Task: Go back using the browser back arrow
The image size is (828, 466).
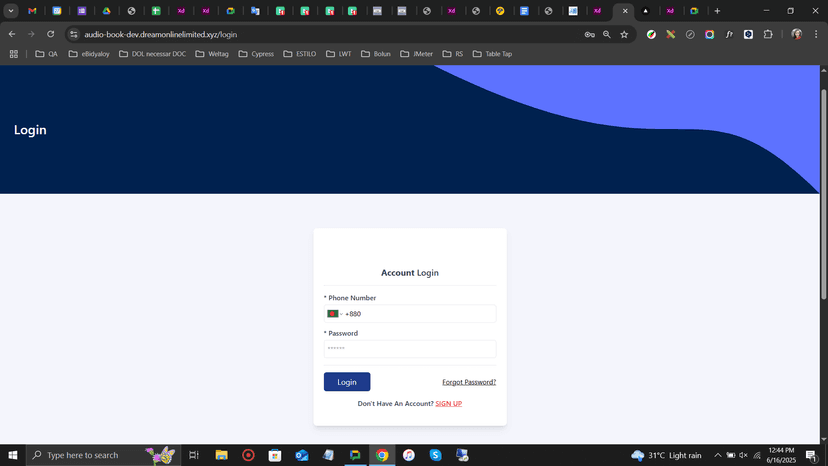Action: (x=12, y=34)
